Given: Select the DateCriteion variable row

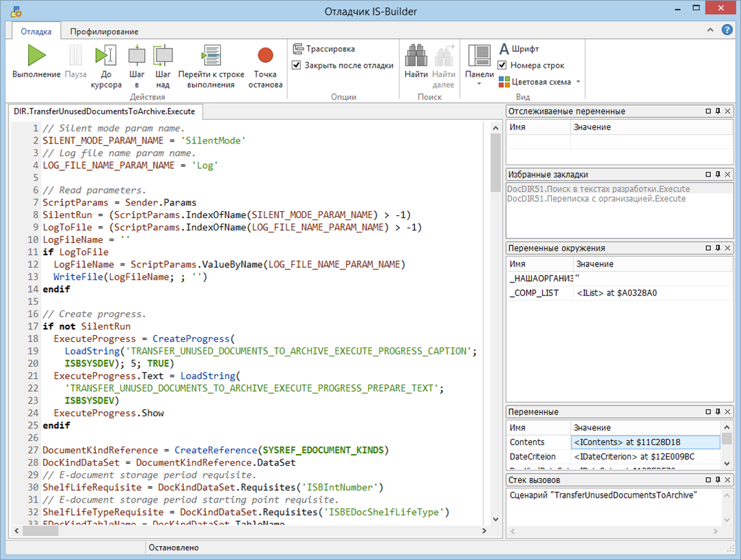Looking at the screenshot, I should [613, 457].
